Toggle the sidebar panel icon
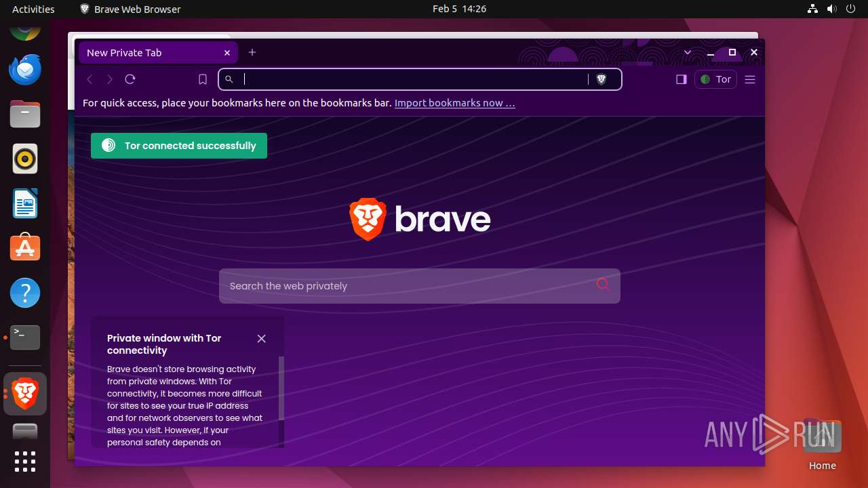Image resolution: width=868 pixels, height=488 pixels. click(x=682, y=79)
